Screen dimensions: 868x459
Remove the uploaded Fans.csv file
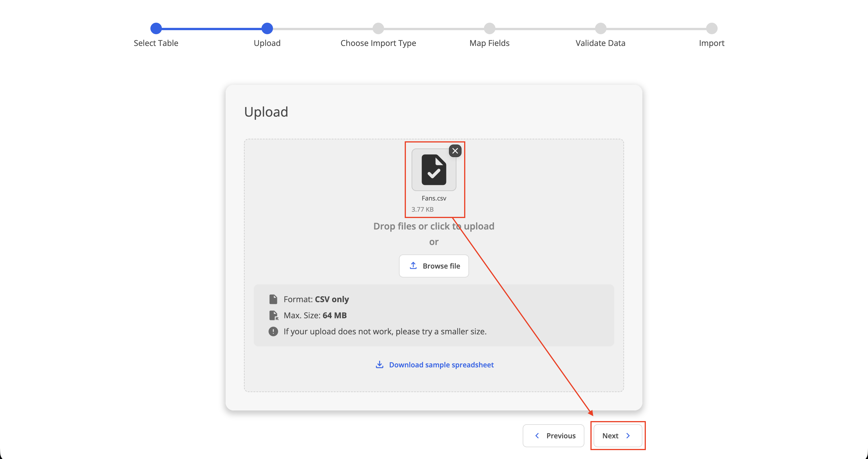click(455, 151)
